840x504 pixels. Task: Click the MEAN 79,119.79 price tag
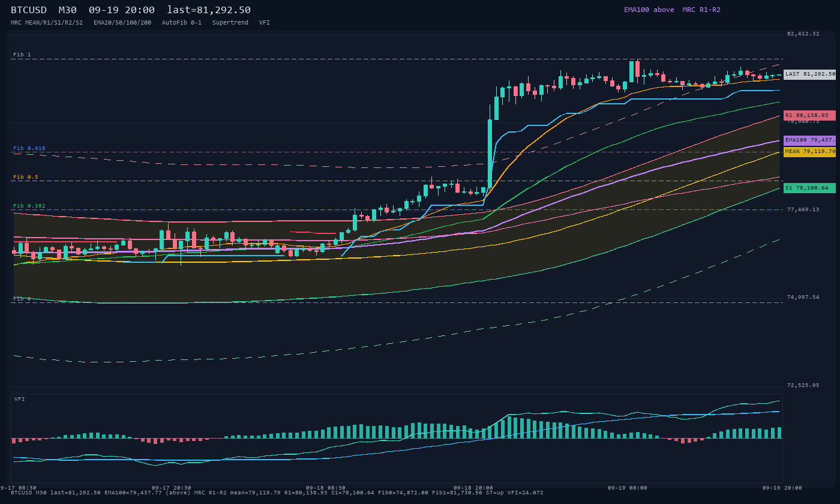(x=809, y=152)
